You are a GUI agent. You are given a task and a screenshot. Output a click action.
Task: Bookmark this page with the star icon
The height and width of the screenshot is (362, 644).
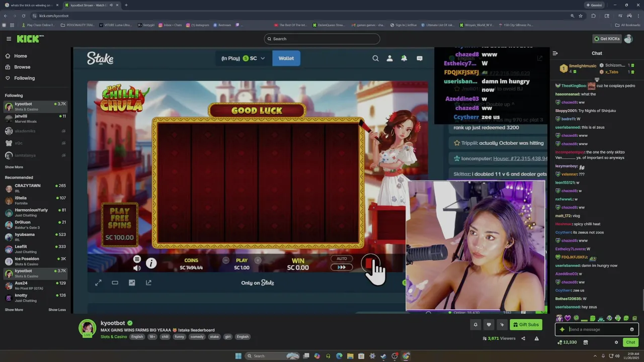[x=581, y=16]
